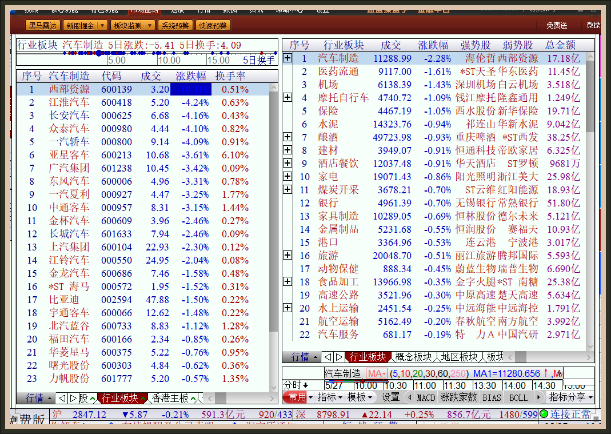The width and height of the screenshot is (611, 434).
Task: Expand the 旅游 sector plus box
Action: click(x=288, y=255)
